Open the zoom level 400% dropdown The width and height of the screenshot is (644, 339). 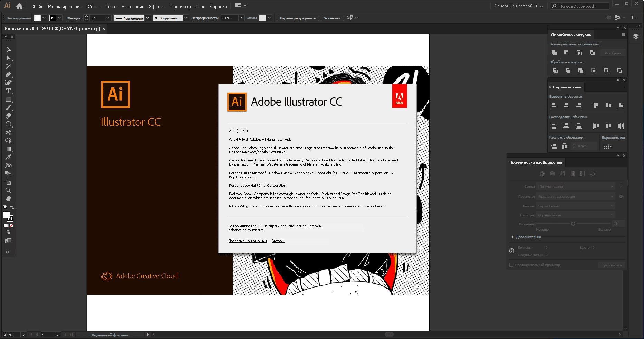click(23, 335)
